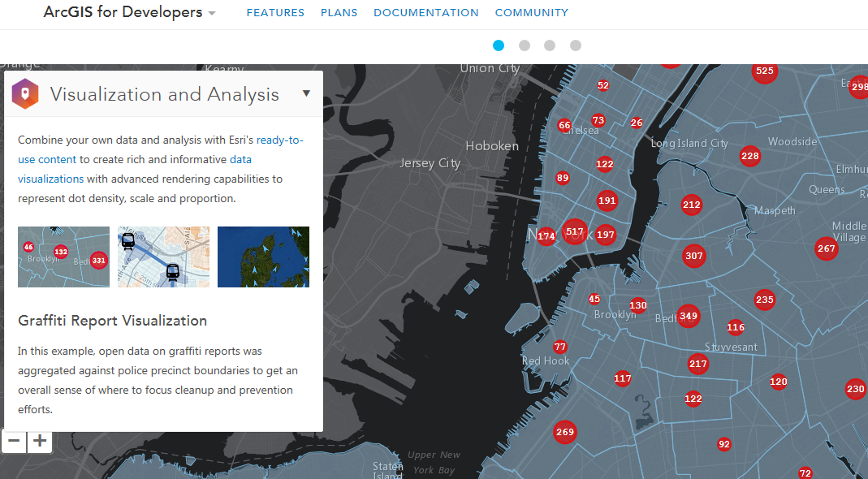This screenshot has width=868, height=479.
Task: Click the 26 cluster marker
Action: tap(637, 123)
